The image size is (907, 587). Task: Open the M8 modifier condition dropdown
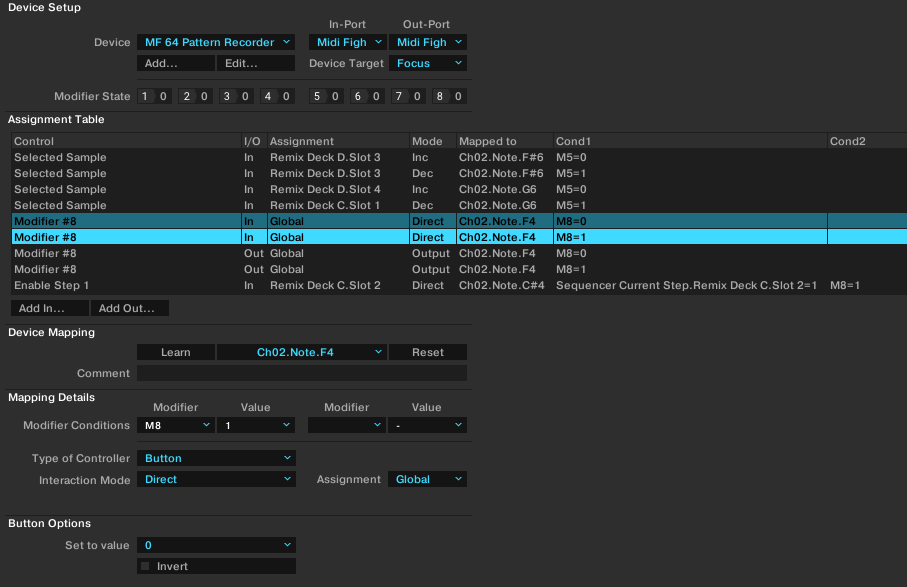point(176,425)
